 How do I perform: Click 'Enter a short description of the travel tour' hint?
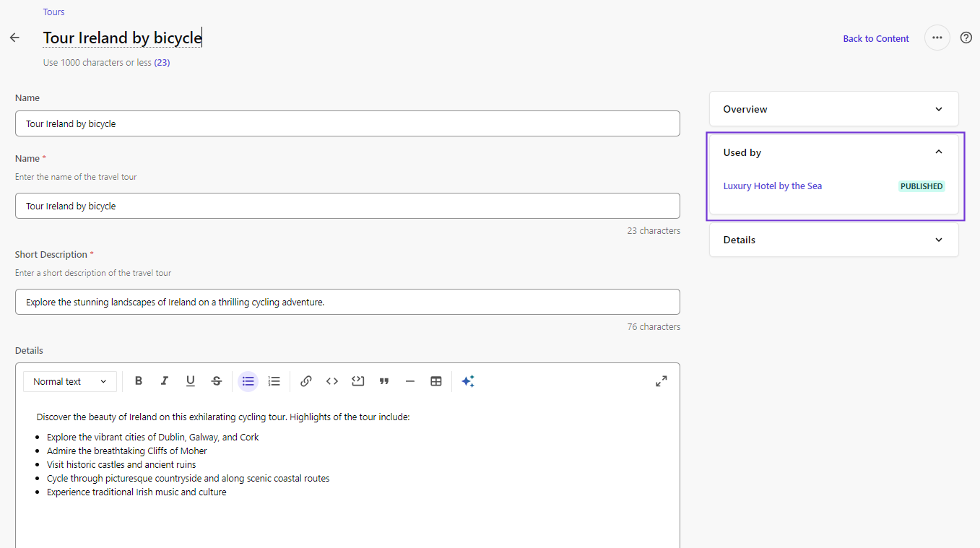pos(93,273)
